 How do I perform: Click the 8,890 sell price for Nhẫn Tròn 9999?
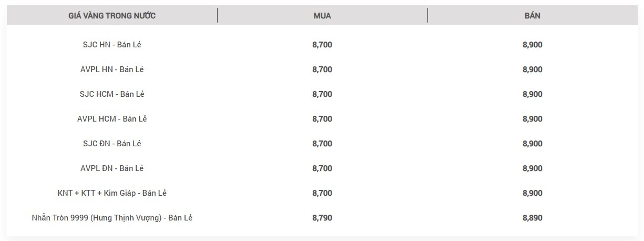tap(533, 218)
